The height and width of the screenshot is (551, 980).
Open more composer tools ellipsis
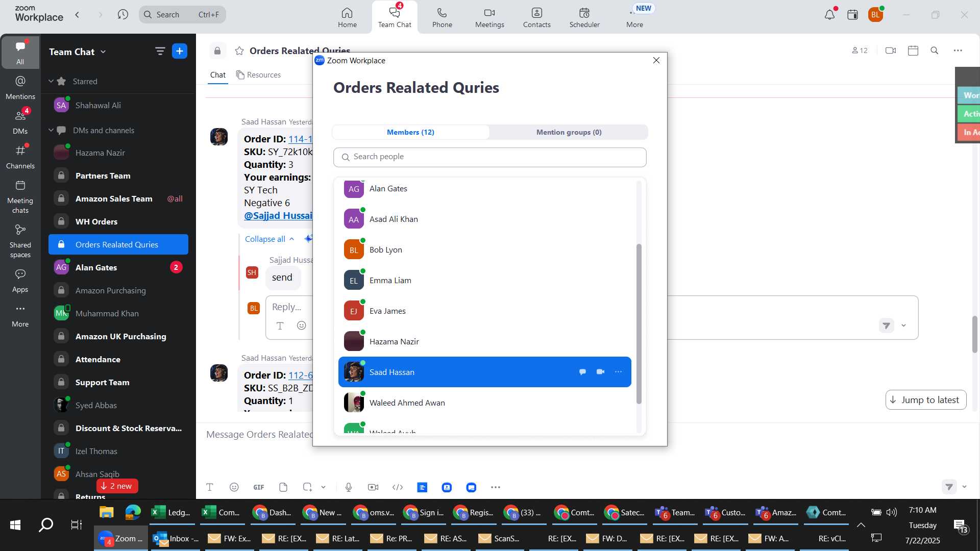coord(496,487)
